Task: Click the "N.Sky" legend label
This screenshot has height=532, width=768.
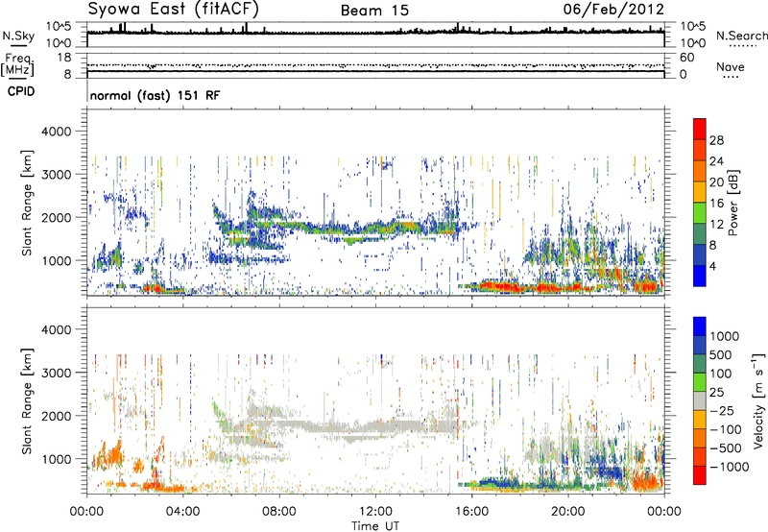Action: click(18, 36)
